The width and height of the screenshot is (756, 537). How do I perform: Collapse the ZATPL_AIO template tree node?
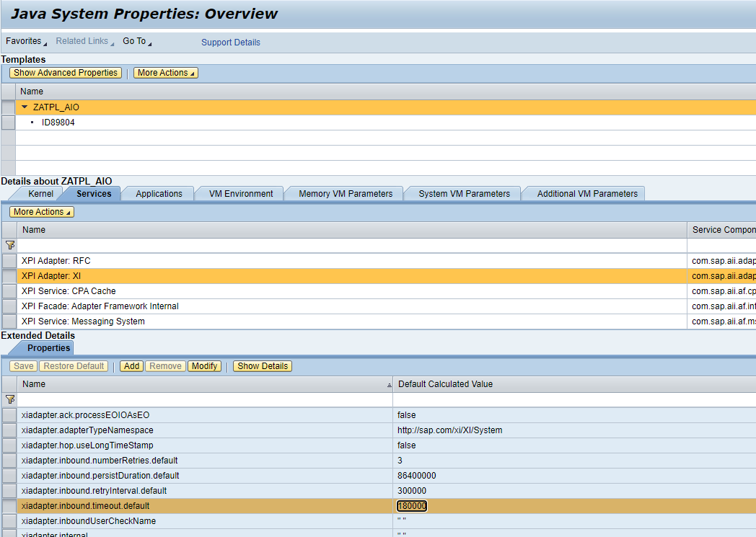pyautogui.click(x=24, y=107)
